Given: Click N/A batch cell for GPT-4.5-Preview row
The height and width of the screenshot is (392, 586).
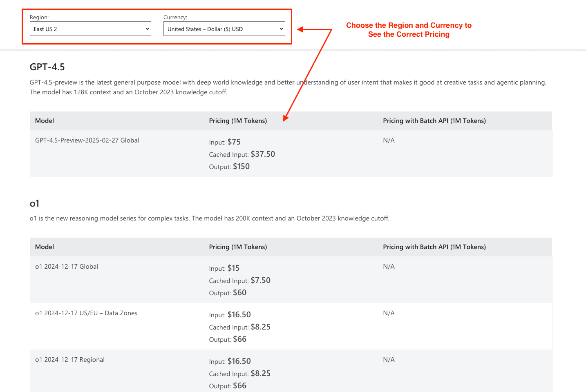Looking at the screenshot, I should 389,140.
